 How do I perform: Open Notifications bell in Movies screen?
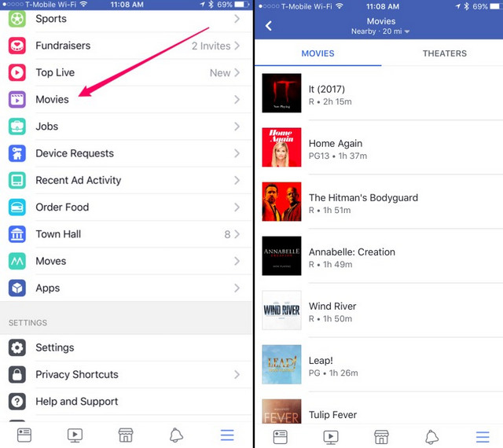pyautogui.click(x=432, y=437)
